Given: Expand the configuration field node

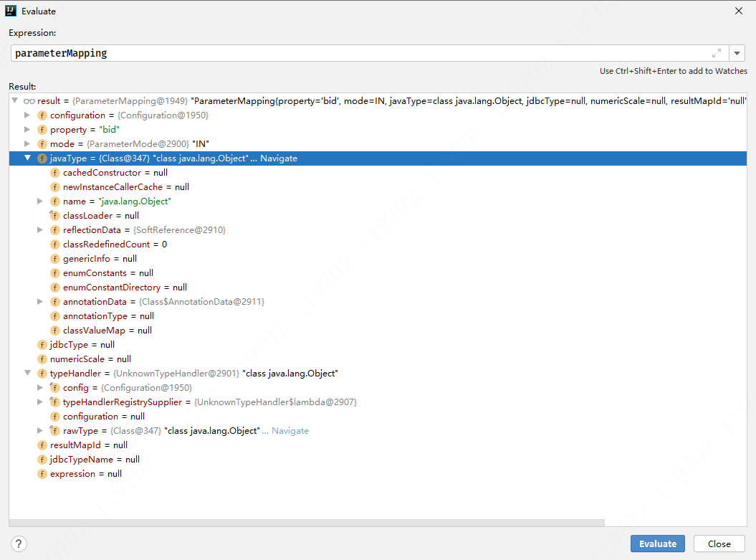Looking at the screenshot, I should (x=28, y=115).
